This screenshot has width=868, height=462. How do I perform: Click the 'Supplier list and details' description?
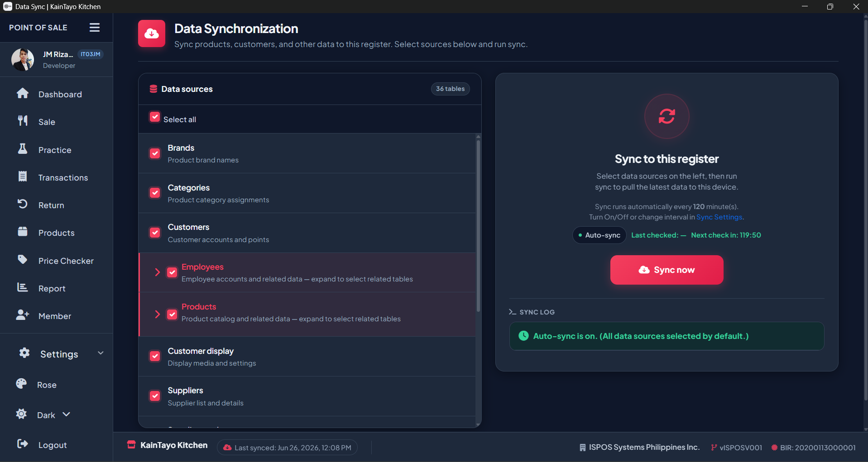point(206,403)
